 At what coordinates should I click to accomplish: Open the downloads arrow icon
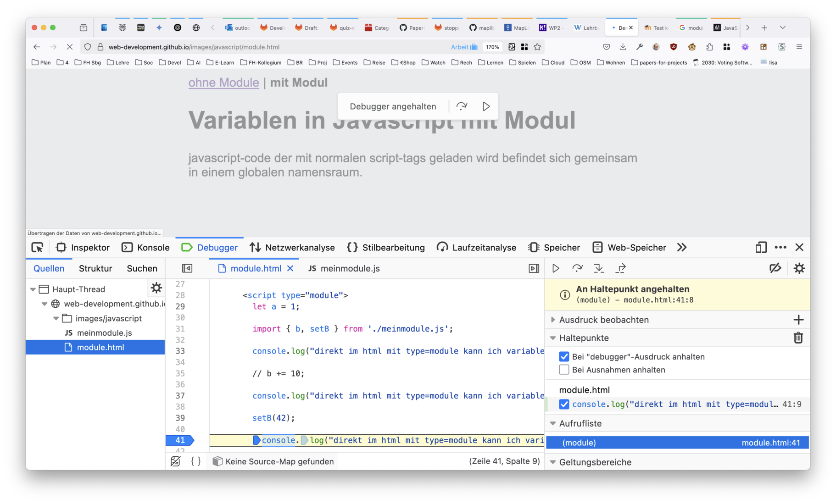pyautogui.click(x=623, y=47)
